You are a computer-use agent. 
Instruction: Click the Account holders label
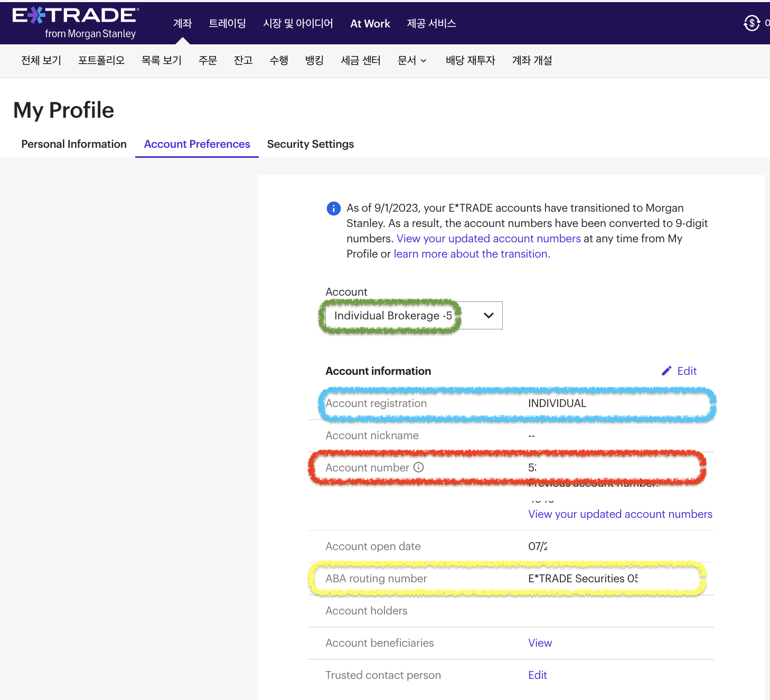(367, 611)
